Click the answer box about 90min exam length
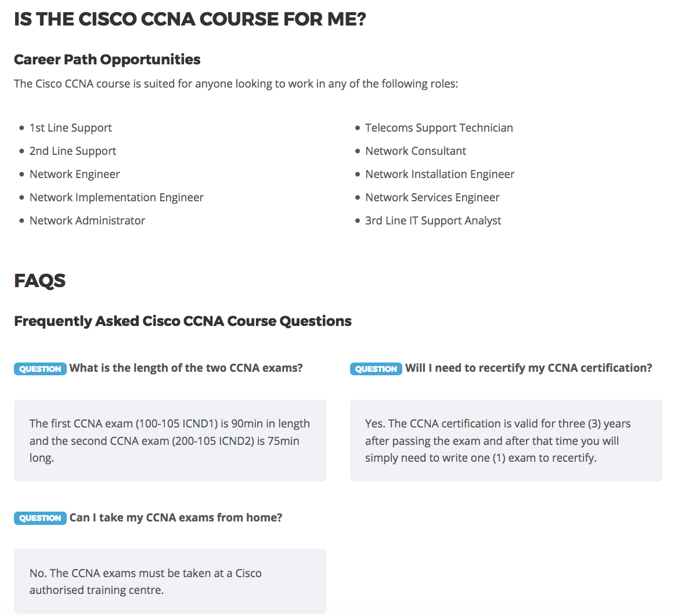 click(170, 441)
